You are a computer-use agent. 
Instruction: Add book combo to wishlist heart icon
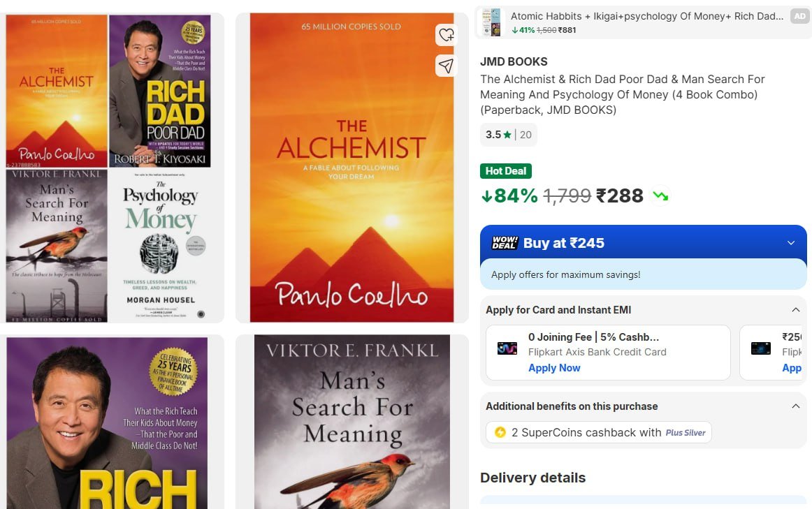(446, 35)
